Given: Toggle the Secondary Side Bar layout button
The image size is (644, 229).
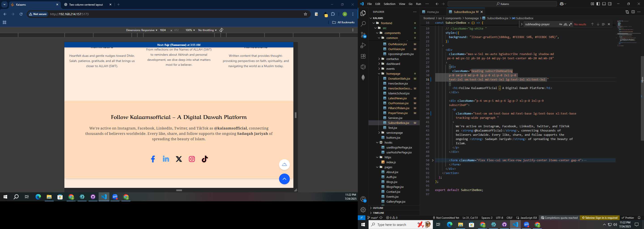Looking at the screenshot, I should (x=610, y=4).
